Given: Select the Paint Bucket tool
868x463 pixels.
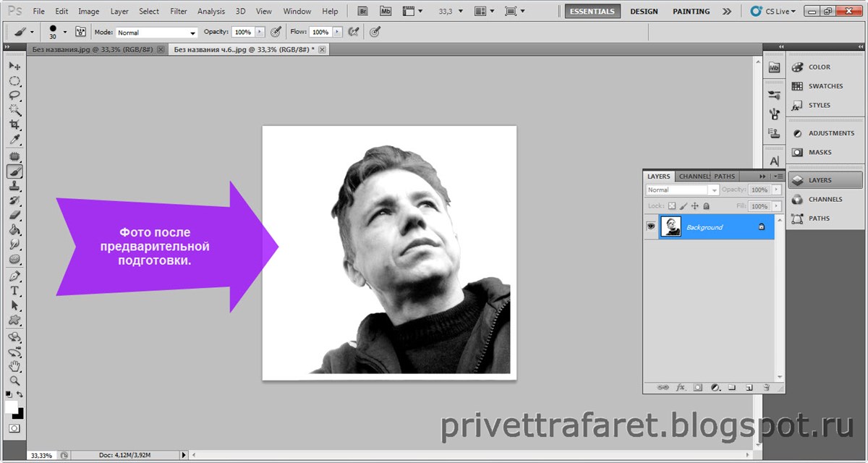Looking at the screenshot, I should 14,230.
